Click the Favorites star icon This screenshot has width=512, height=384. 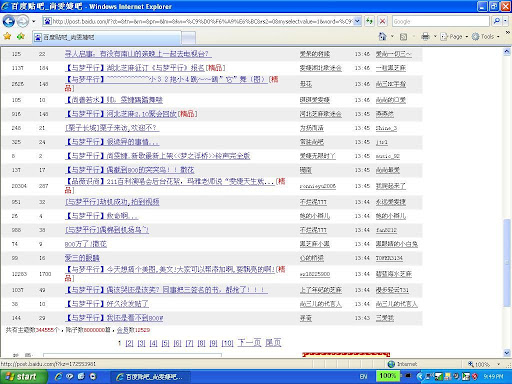coord(7,36)
